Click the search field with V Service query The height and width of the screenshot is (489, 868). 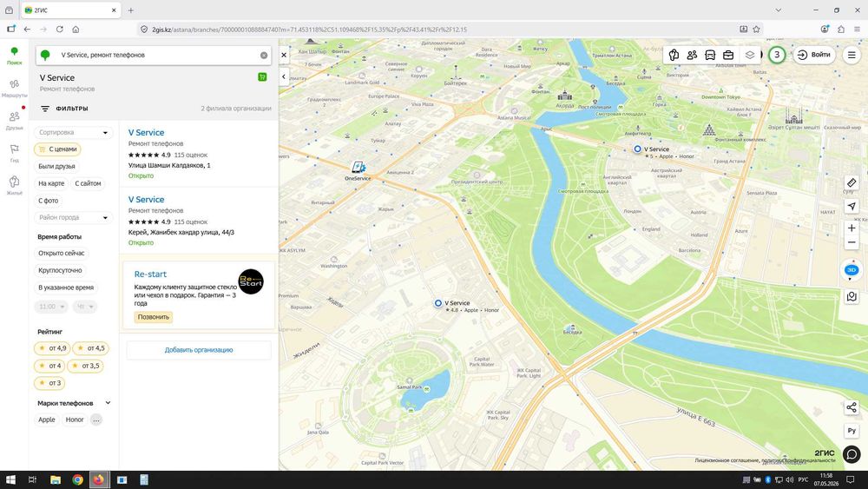point(152,56)
